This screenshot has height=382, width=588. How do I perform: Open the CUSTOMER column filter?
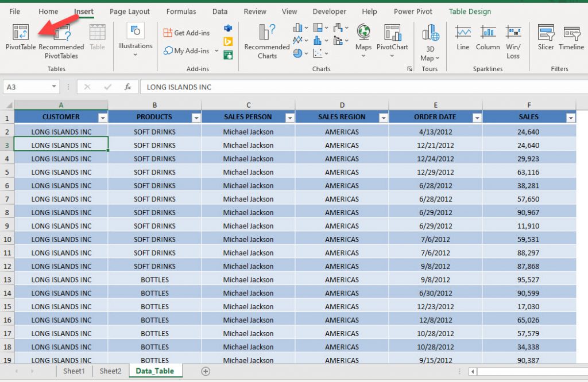(102, 116)
